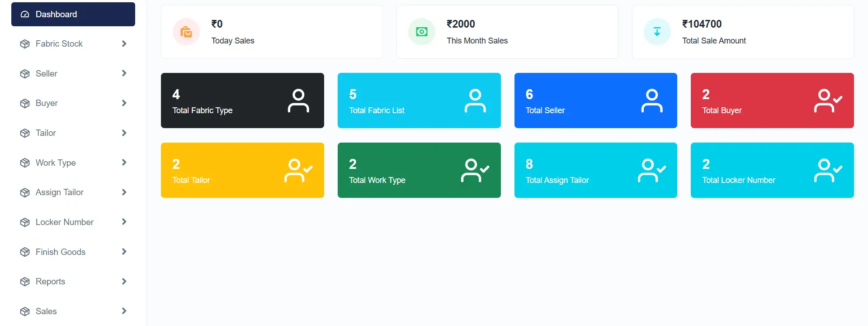The height and width of the screenshot is (326, 868).
Task: Click the Dashboard gauge icon in sidebar
Action: (x=25, y=14)
